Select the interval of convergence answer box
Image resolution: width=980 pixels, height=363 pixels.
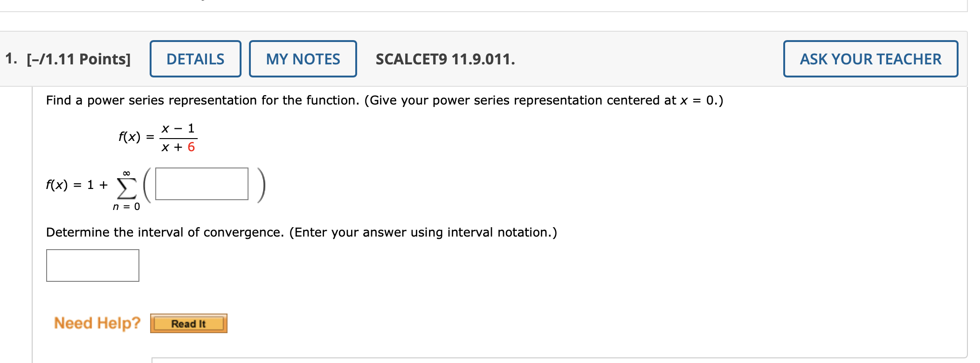point(92,265)
